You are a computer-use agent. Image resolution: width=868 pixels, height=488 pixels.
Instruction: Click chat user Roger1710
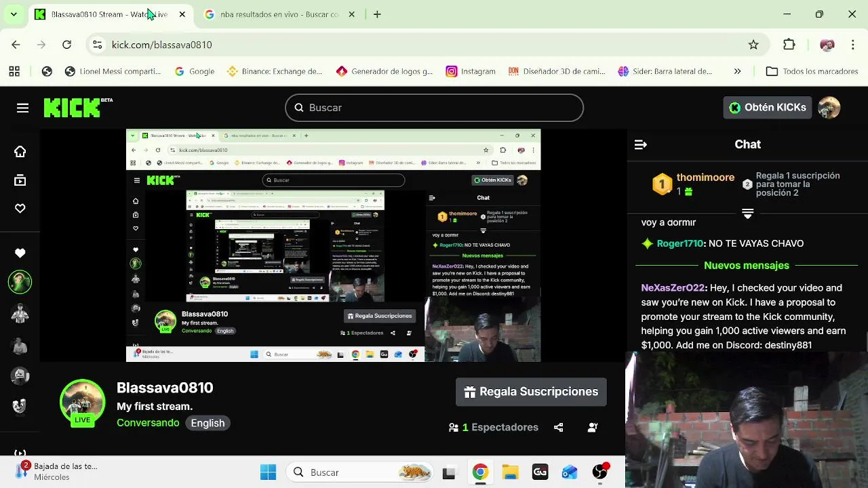click(679, 243)
